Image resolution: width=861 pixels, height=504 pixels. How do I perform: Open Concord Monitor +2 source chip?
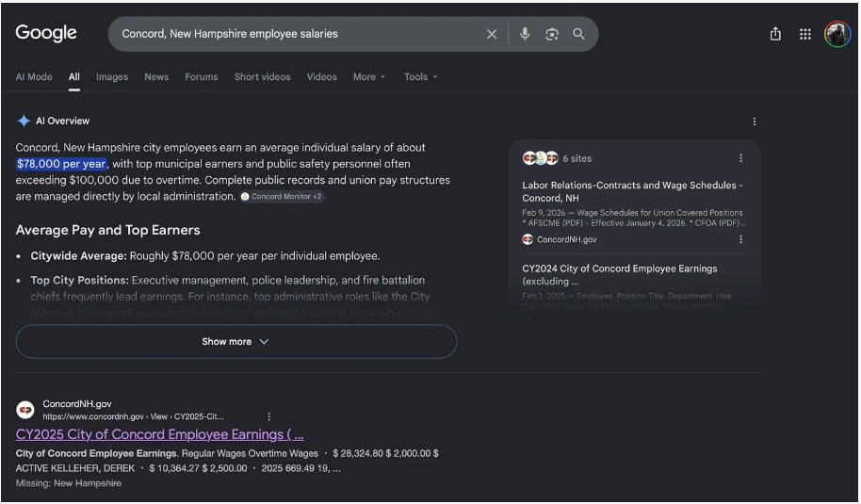coord(282,197)
